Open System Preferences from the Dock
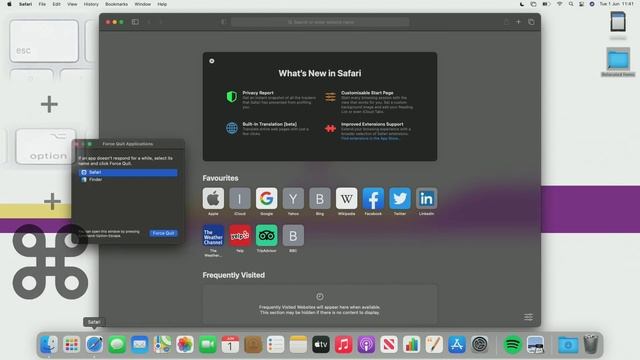This screenshot has height=360, width=640. click(x=480, y=344)
